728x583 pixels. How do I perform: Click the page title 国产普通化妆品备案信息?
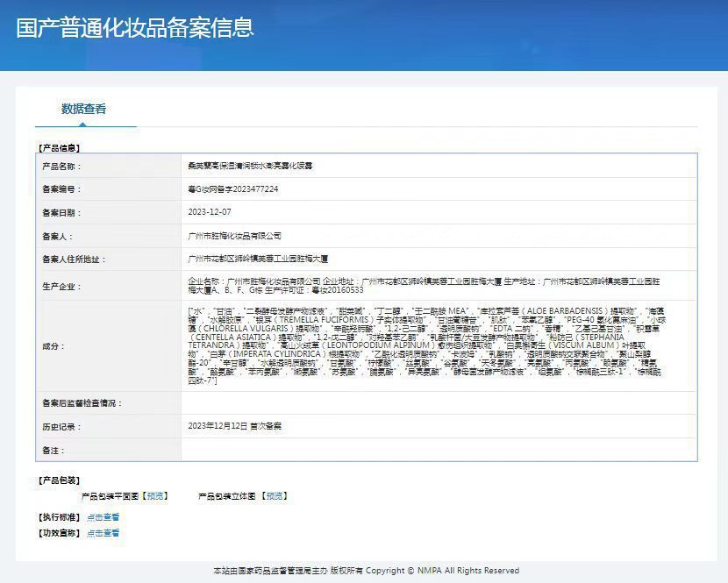[x=135, y=27]
